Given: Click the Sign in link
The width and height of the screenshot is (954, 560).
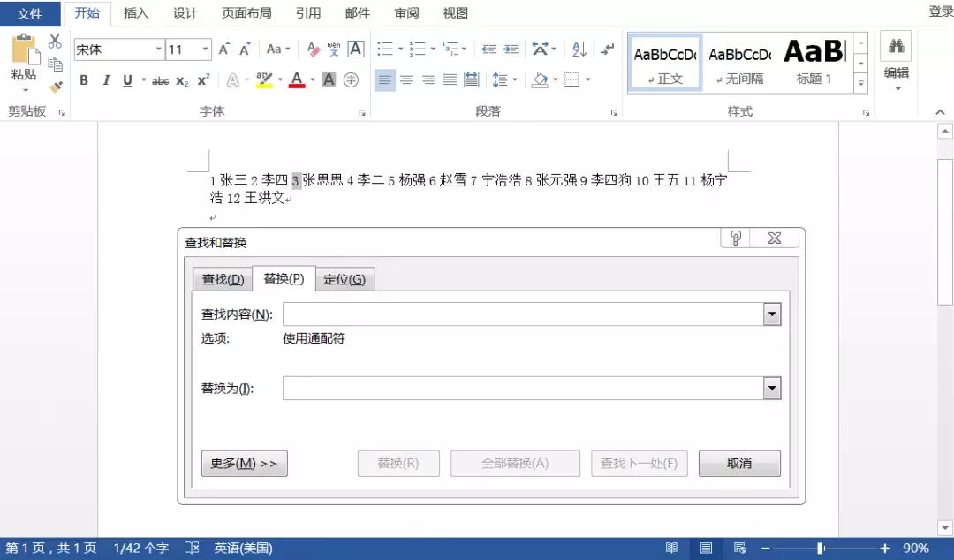Looking at the screenshot, I should [x=941, y=11].
